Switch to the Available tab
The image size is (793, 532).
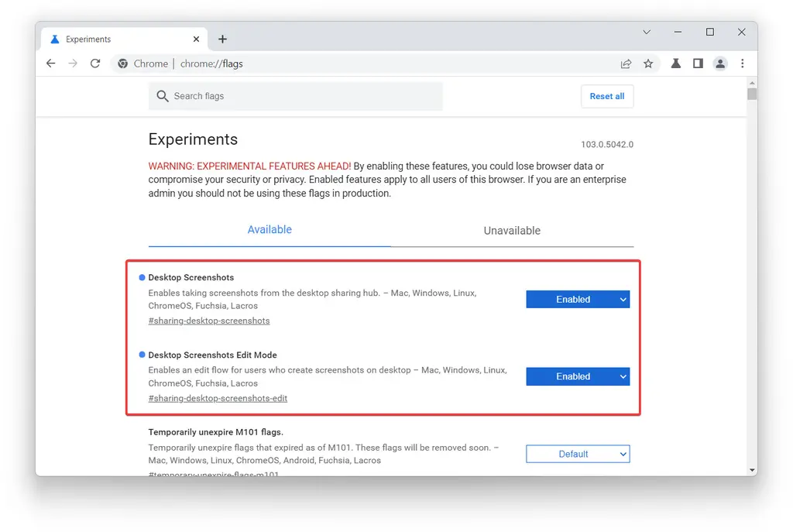269,230
